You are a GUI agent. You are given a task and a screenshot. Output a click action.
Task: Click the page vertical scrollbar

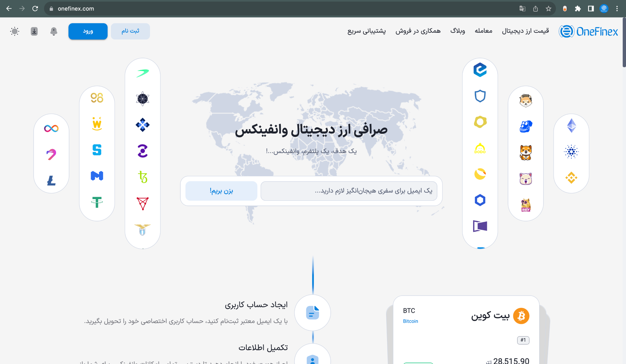pos(624,43)
